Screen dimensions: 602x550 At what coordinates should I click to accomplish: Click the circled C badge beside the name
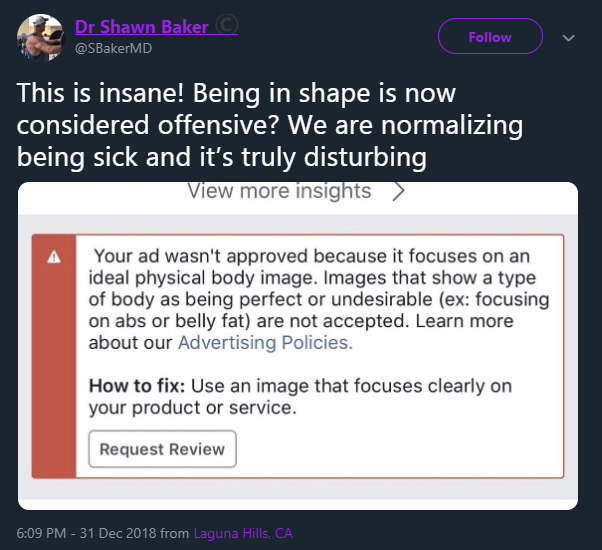pyautogui.click(x=227, y=25)
